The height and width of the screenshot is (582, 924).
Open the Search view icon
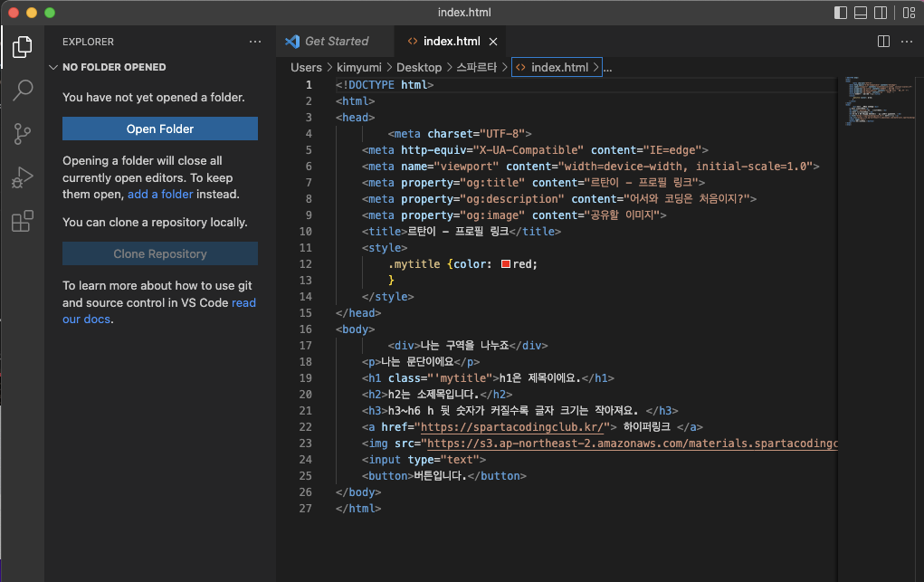click(23, 90)
